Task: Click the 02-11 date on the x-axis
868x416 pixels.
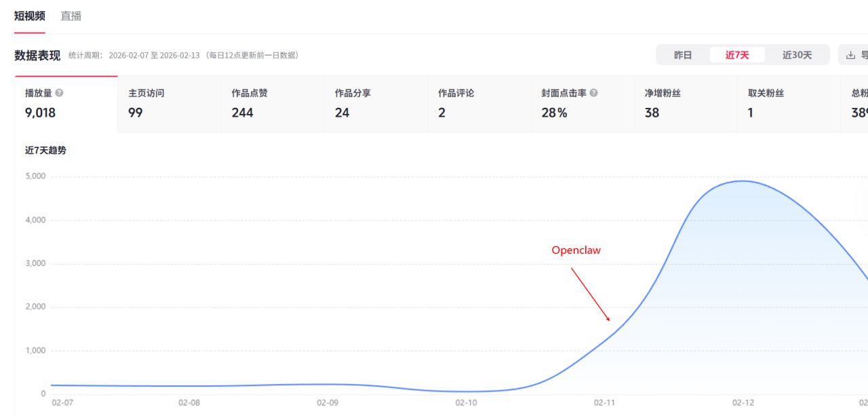Action: (x=604, y=402)
